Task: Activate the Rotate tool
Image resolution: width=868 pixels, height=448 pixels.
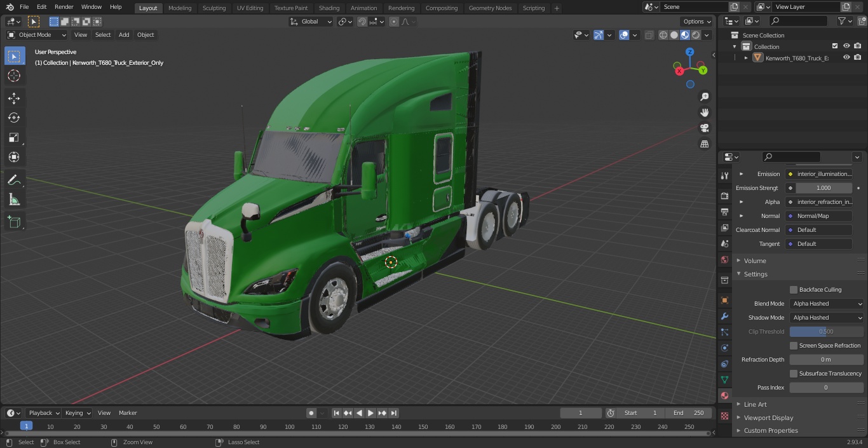Action: [14, 118]
